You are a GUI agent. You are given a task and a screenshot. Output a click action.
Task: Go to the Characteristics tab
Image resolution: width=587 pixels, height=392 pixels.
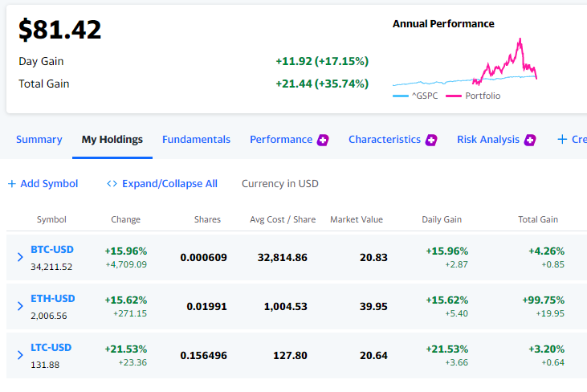point(385,140)
